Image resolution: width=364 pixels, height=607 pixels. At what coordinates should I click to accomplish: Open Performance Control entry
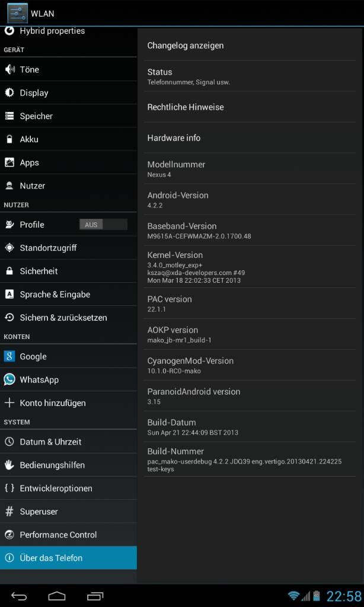tap(69, 535)
